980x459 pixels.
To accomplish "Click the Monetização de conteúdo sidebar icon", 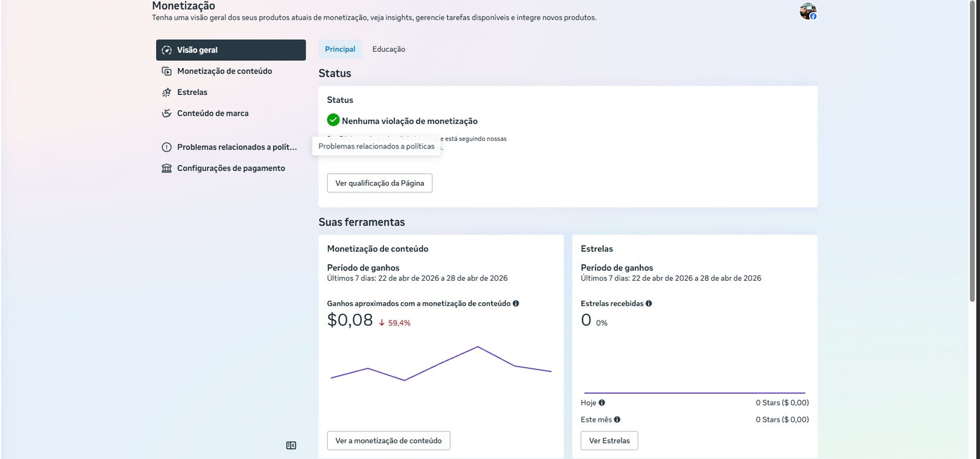I will click(x=167, y=71).
